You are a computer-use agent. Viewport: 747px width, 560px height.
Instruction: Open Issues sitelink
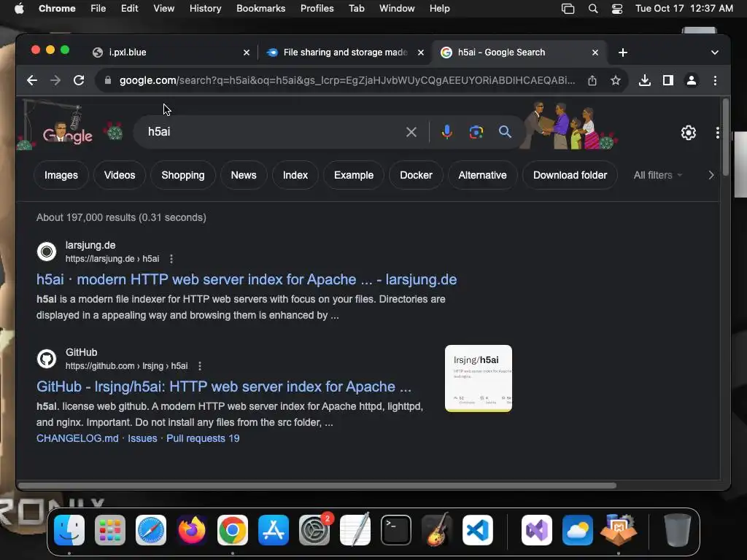point(142,438)
